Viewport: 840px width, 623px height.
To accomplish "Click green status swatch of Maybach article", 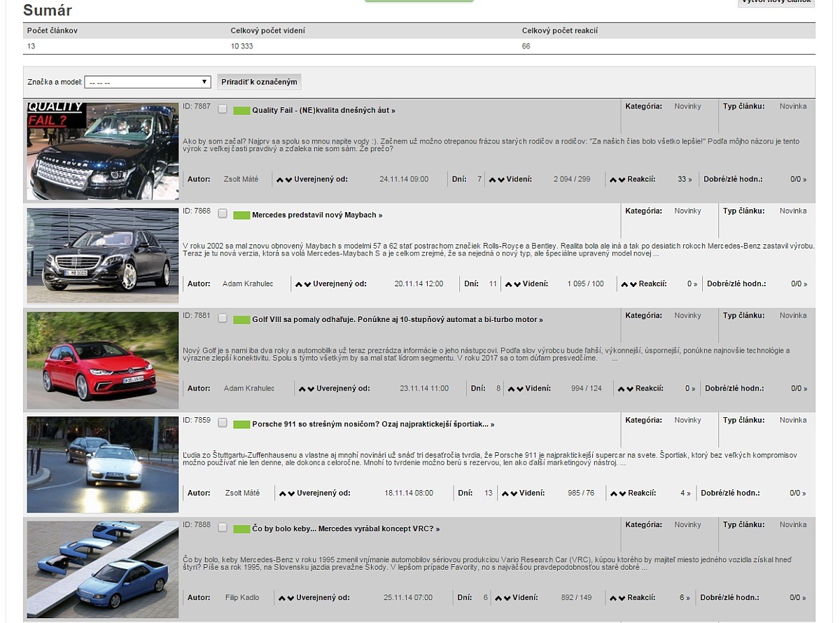I will tap(241, 216).
